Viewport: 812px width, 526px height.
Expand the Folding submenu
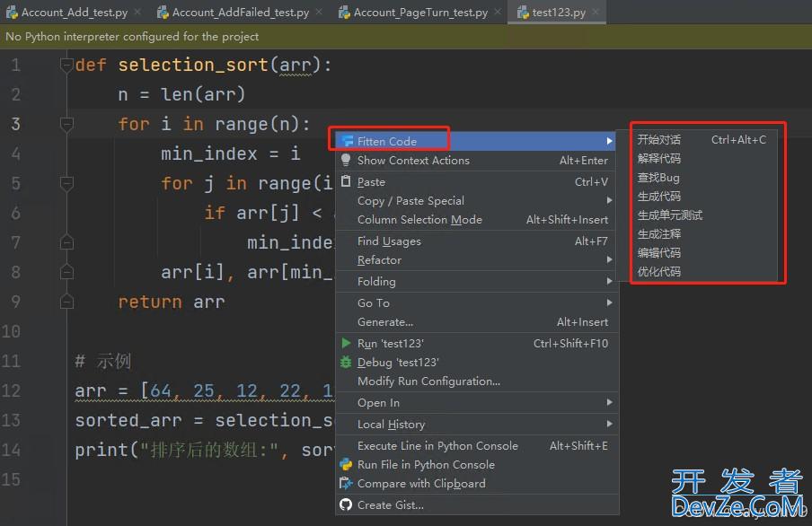pyautogui.click(x=475, y=281)
